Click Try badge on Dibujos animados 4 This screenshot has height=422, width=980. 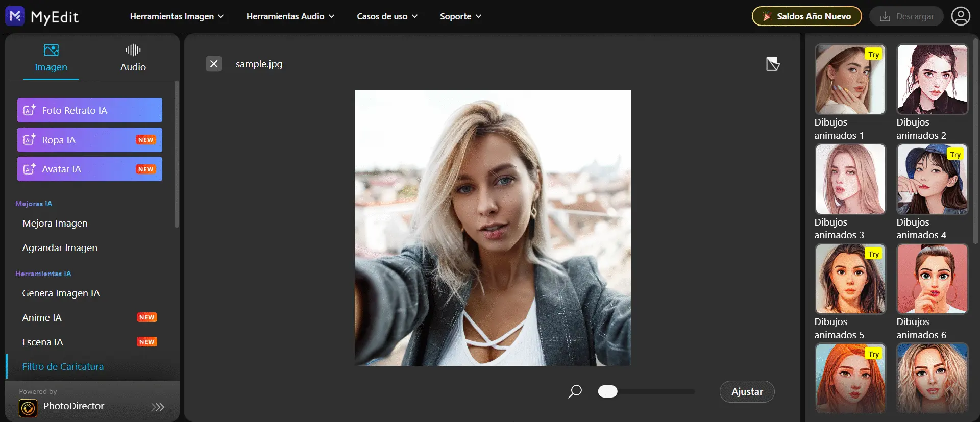[x=955, y=155]
